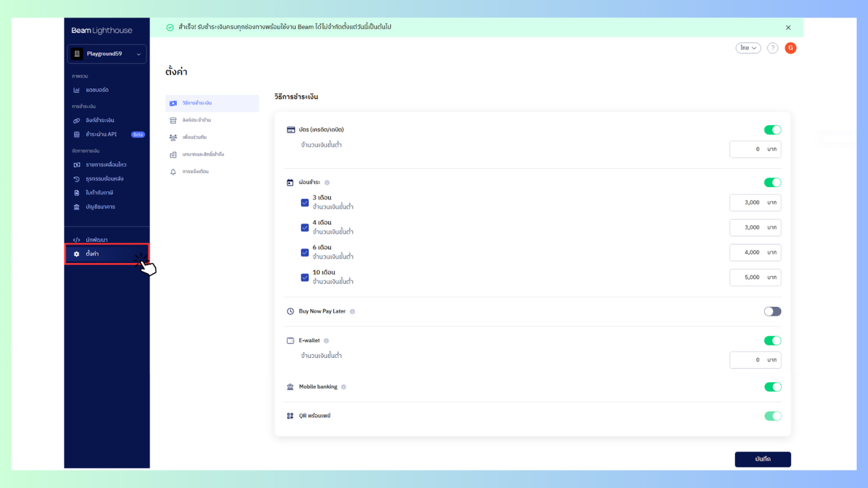The height and width of the screenshot is (488, 868).
Task: Click the chain-link icon beside ลิงก์ชำระเงิน
Action: tap(77, 120)
